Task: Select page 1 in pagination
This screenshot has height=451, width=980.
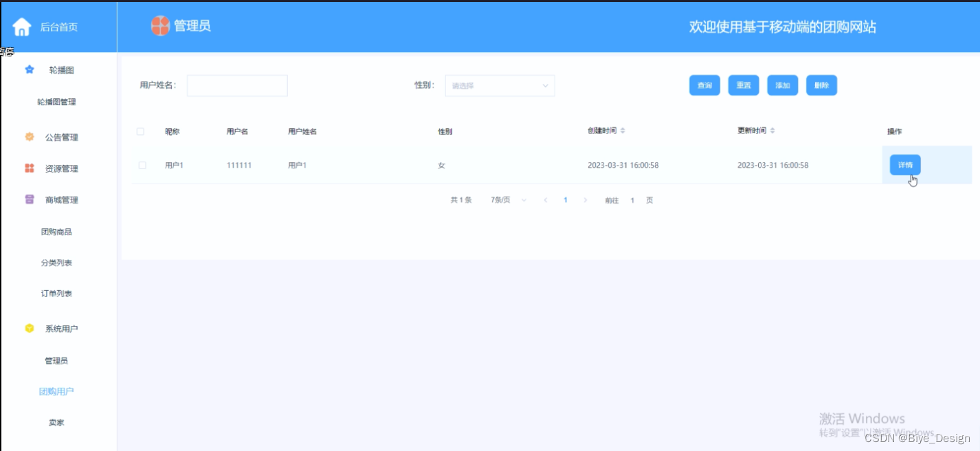Action: 566,200
